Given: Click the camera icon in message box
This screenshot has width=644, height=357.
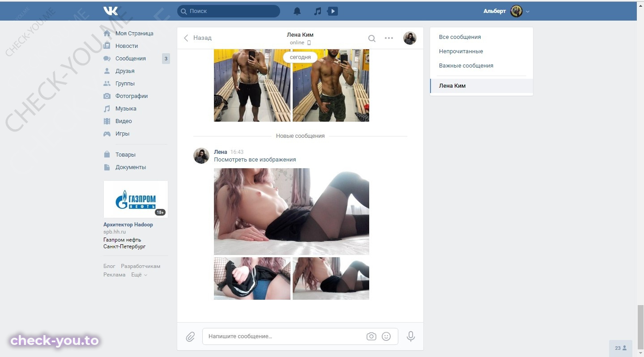Looking at the screenshot, I should click(371, 336).
